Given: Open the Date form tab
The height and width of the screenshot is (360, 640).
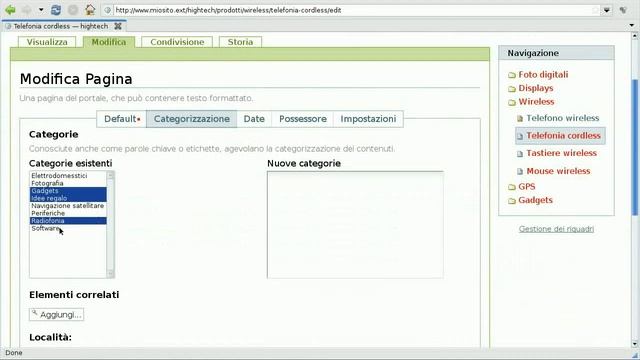Looking at the screenshot, I should pyautogui.click(x=254, y=119).
